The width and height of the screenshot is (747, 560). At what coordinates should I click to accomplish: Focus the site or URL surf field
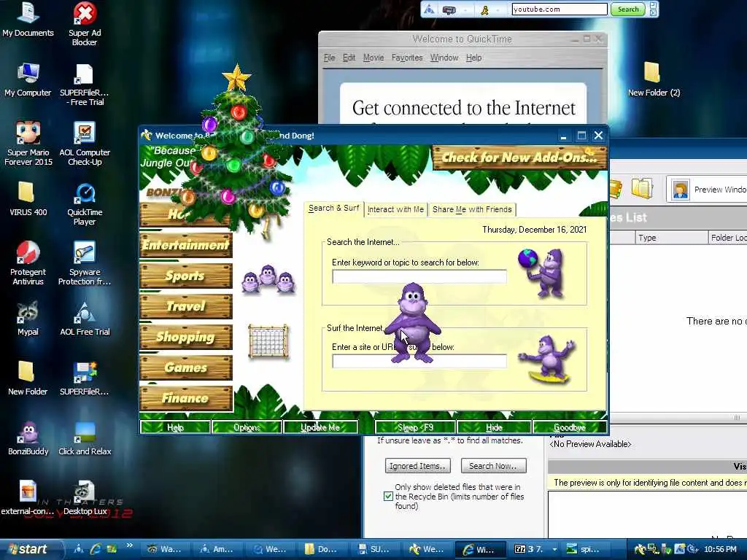419,361
